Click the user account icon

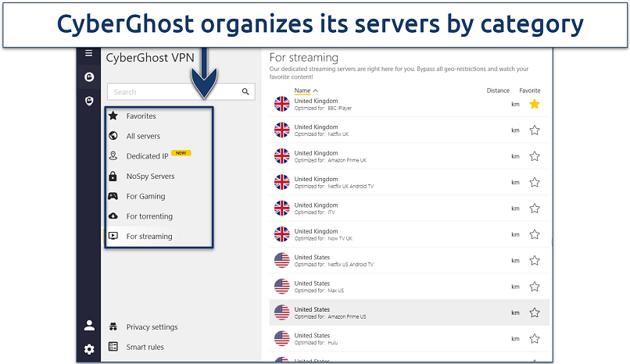(89, 326)
